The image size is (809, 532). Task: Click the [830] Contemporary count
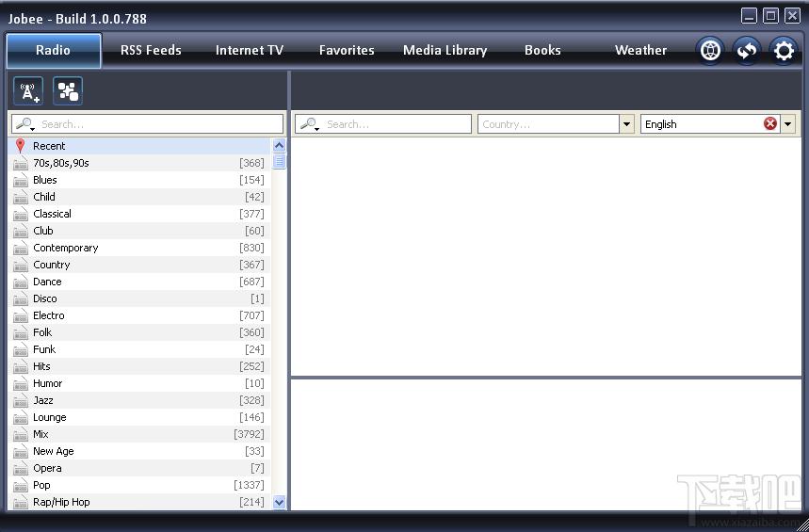[x=251, y=248]
